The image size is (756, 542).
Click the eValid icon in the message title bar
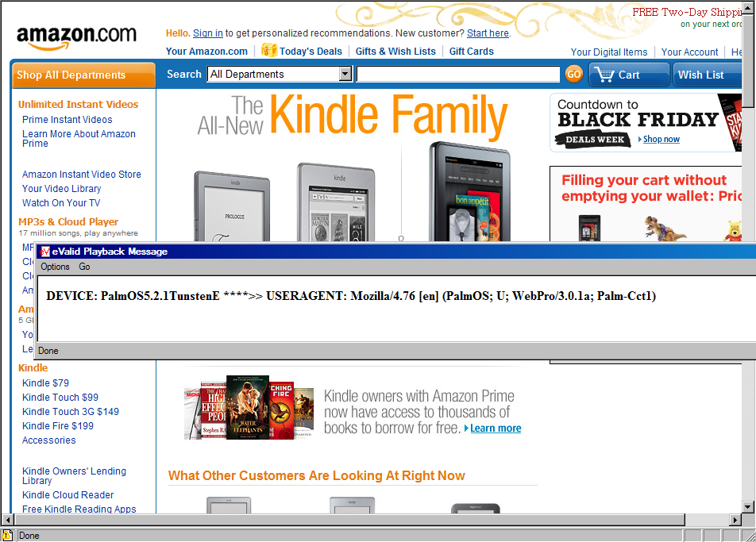click(x=44, y=252)
